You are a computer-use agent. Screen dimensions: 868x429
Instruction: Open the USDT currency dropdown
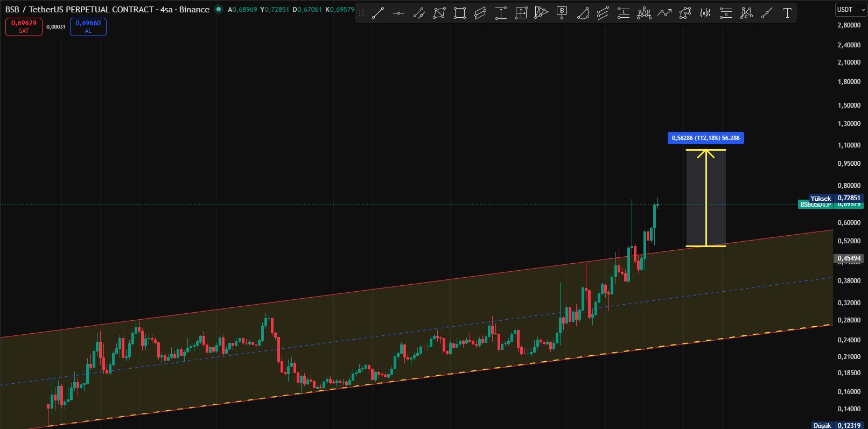point(850,9)
